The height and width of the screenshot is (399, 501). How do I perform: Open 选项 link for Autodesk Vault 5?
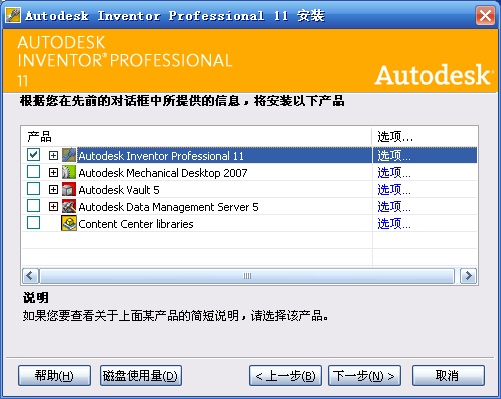point(394,189)
